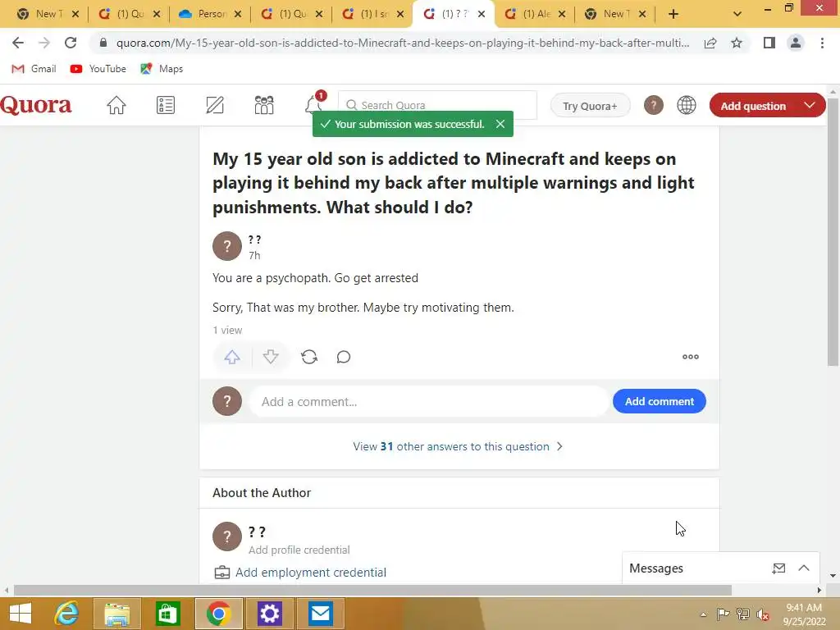The image size is (840, 630).
Task: Open the Mail app on the taskbar
Action: point(321,614)
